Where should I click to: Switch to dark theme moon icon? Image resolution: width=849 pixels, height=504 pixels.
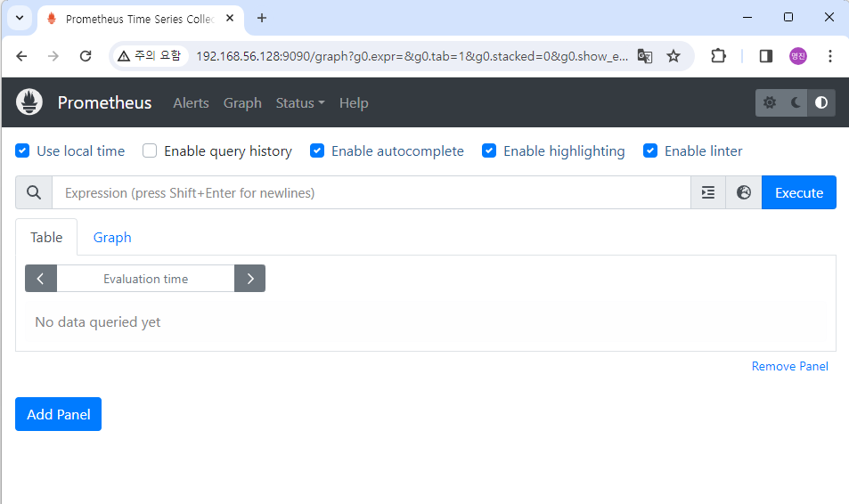tap(796, 103)
